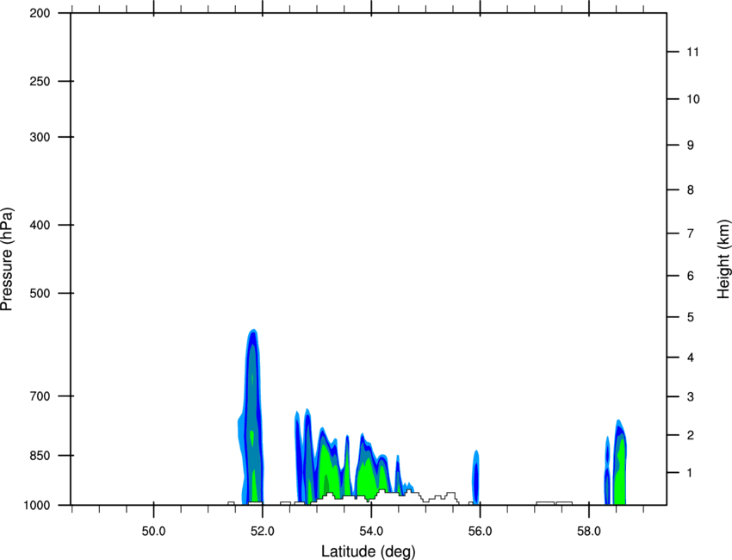Click the 200 pressure tick label
This screenshot has height=560, width=732.
[x=40, y=13]
